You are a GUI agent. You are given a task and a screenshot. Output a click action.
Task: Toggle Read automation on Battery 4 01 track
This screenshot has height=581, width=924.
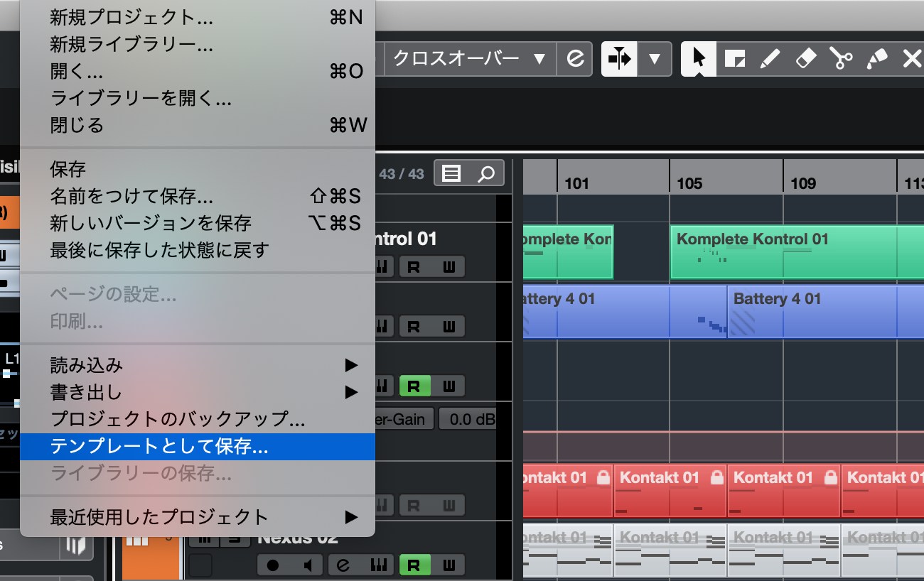pos(414,327)
